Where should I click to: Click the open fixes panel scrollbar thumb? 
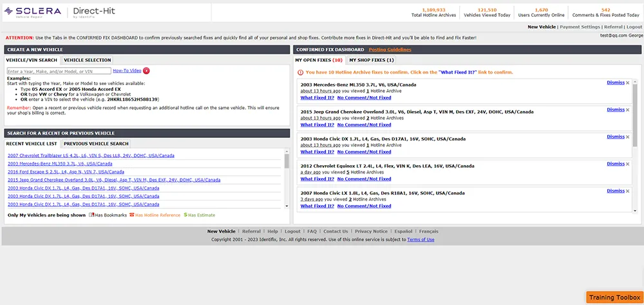(636, 115)
